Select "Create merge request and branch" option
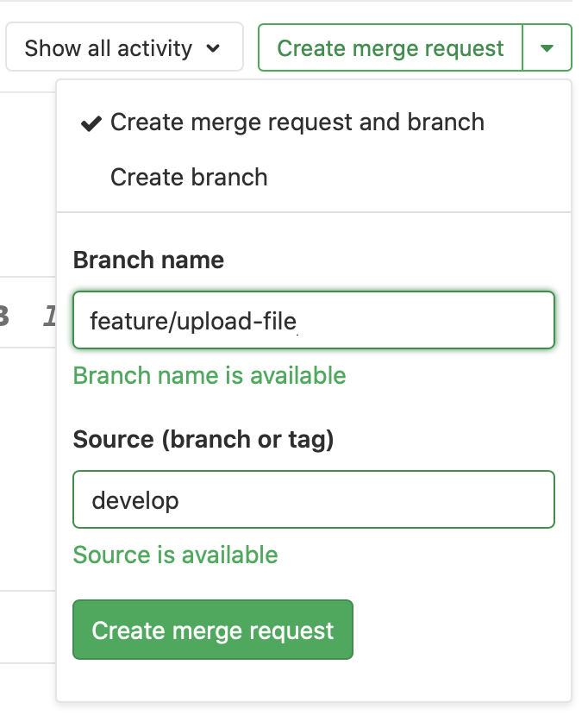Viewport: 588px width, 721px height. 297,122
